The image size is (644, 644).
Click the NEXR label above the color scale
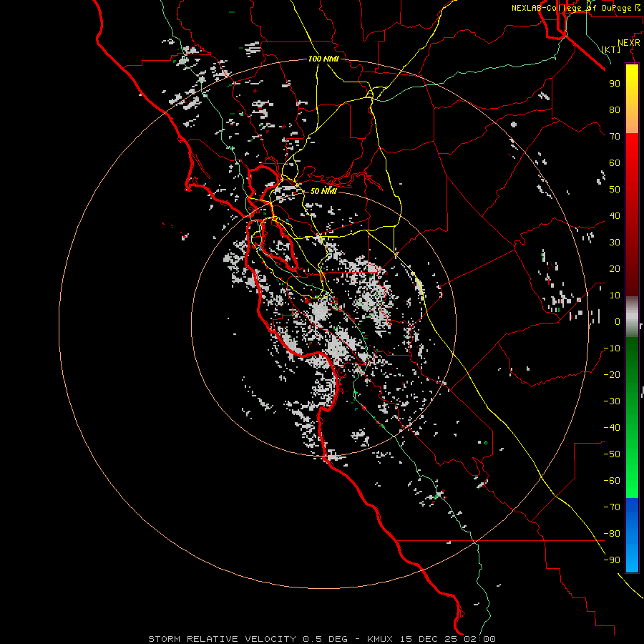coord(629,43)
